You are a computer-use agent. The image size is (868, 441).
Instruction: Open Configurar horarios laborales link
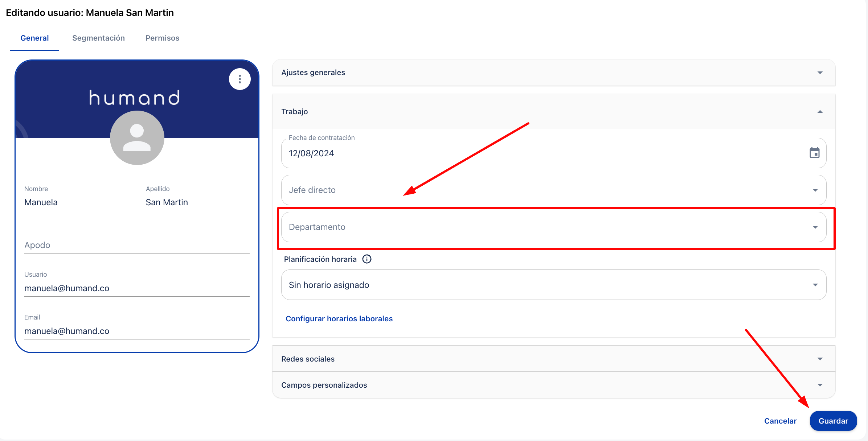pyautogui.click(x=339, y=318)
